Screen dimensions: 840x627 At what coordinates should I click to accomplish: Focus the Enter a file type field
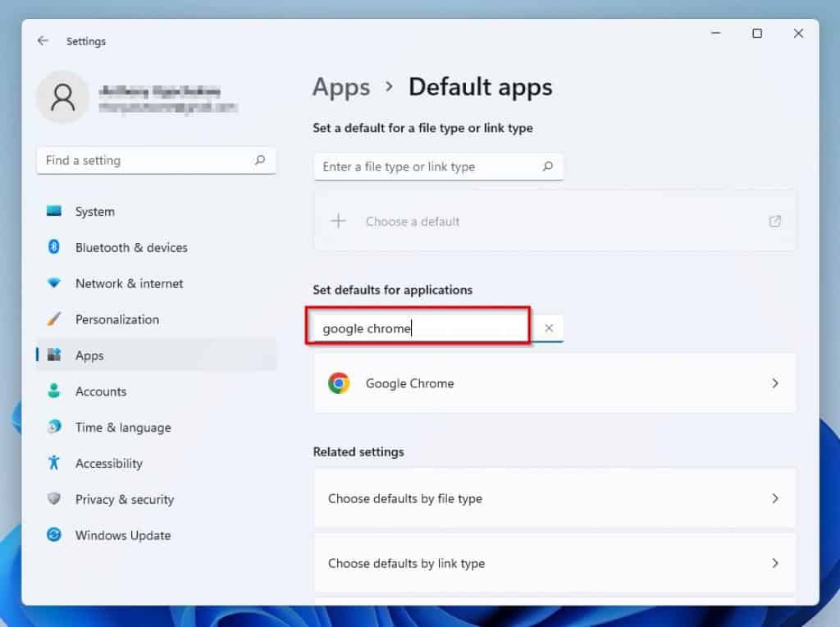438,167
